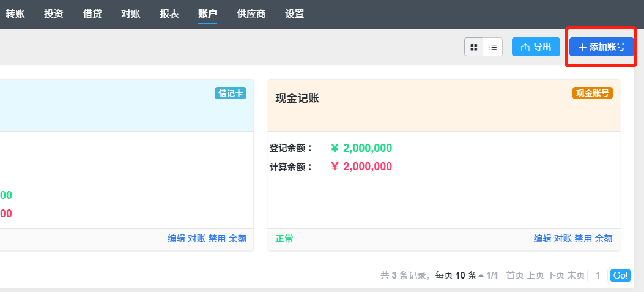Open the 转账 menu

click(x=15, y=13)
